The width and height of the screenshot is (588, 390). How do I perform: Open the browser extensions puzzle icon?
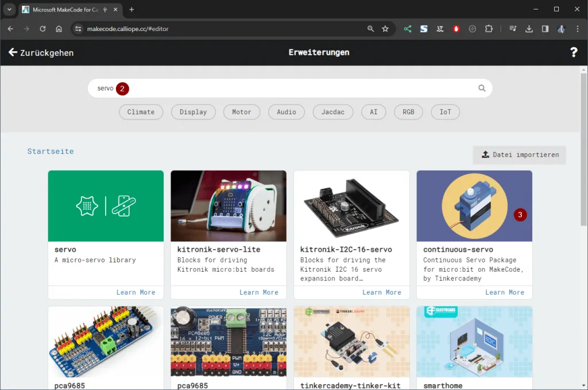click(x=489, y=29)
